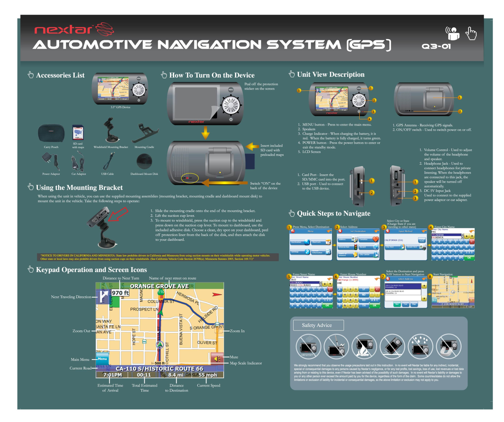Select the 100 W COLORADO BLVD entry
Image resolution: width=504 pixels, height=422 pixels.
pos(403,292)
